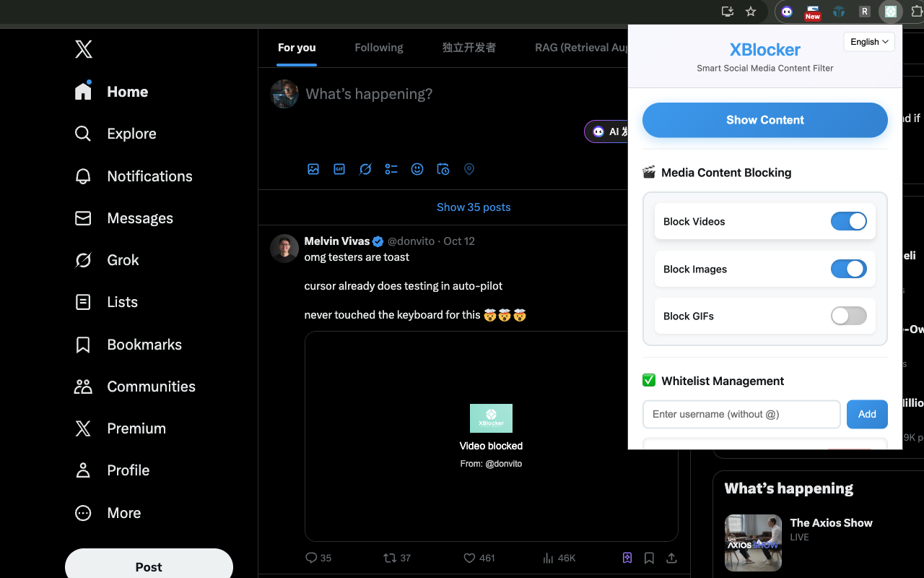Click your avatar beside the compose box
This screenshot has height=578, width=924.
tap(284, 94)
